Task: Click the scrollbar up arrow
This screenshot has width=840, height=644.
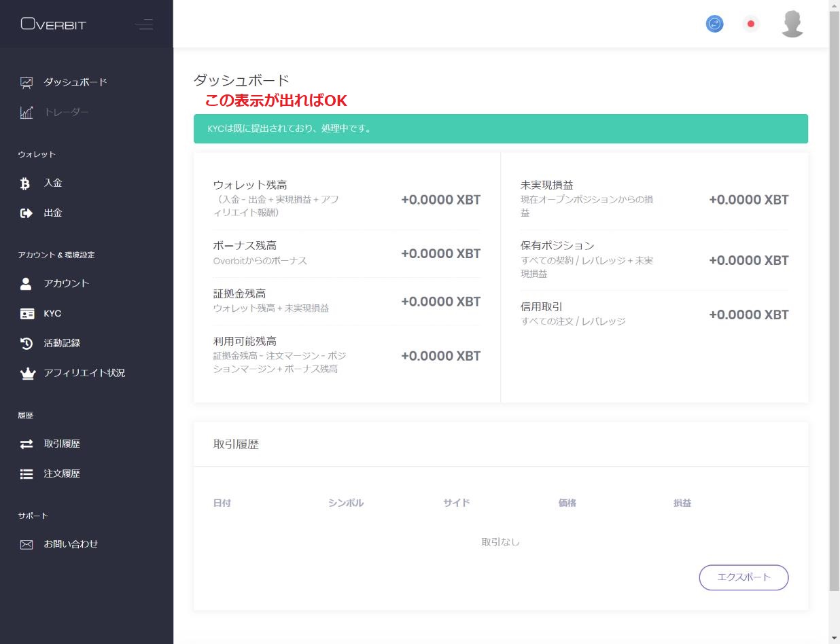Action: pyautogui.click(x=835, y=5)
